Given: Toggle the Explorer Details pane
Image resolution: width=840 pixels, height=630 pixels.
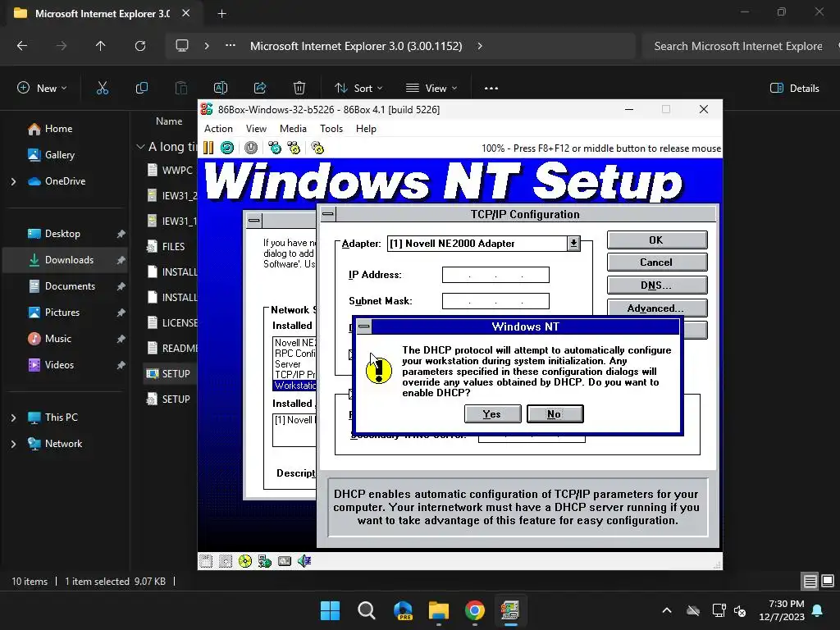Looking at the screenshot, I should (794, 88).
